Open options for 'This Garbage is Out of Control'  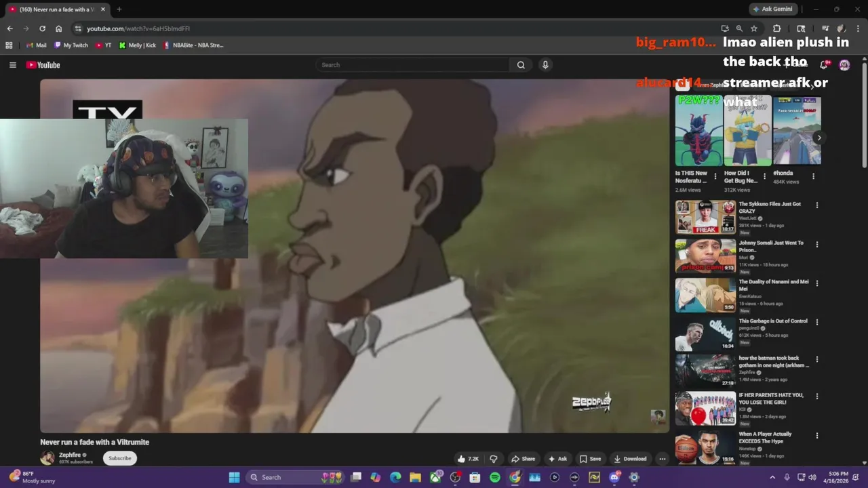tap(817, 322)
